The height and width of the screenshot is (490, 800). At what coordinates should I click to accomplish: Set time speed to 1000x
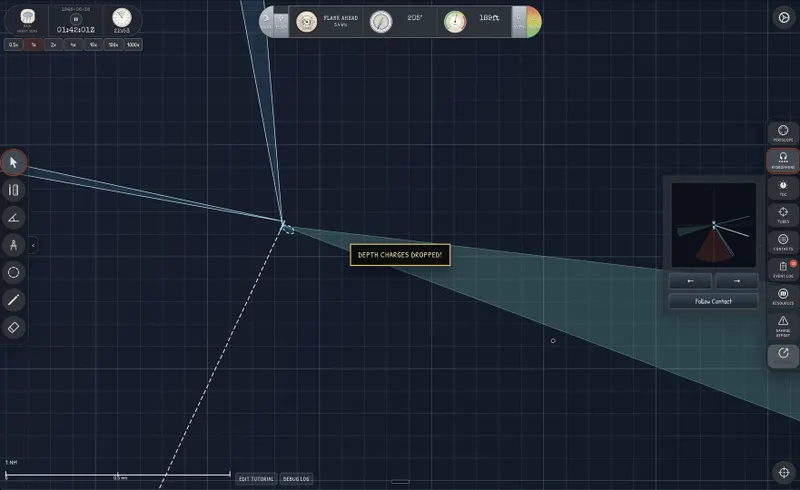(x=133, y=45)
